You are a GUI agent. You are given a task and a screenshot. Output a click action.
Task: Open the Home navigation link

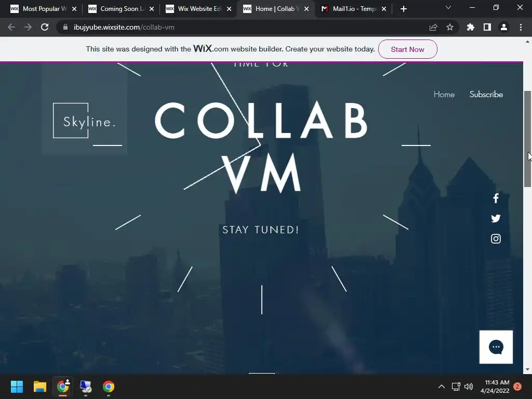click(444, 95)
